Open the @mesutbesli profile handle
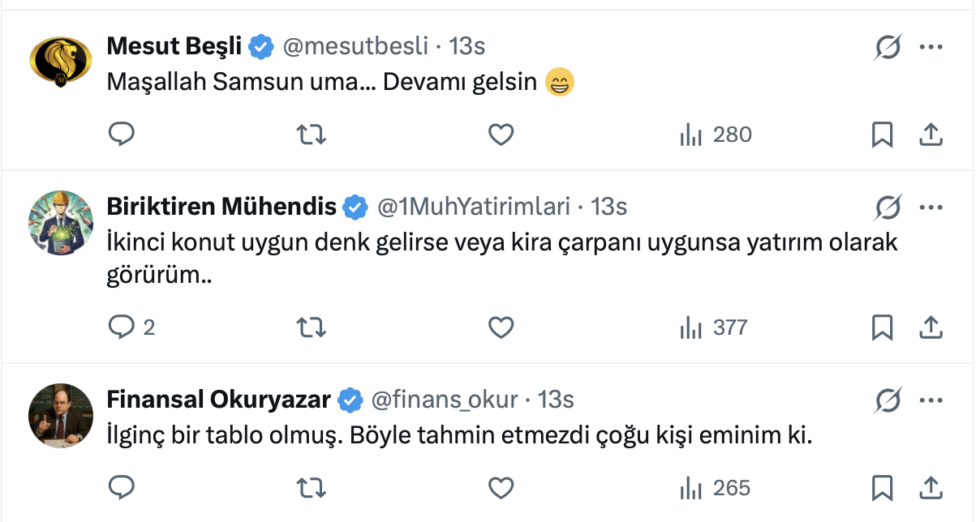980x522 pixels. [x=355, y=46]
